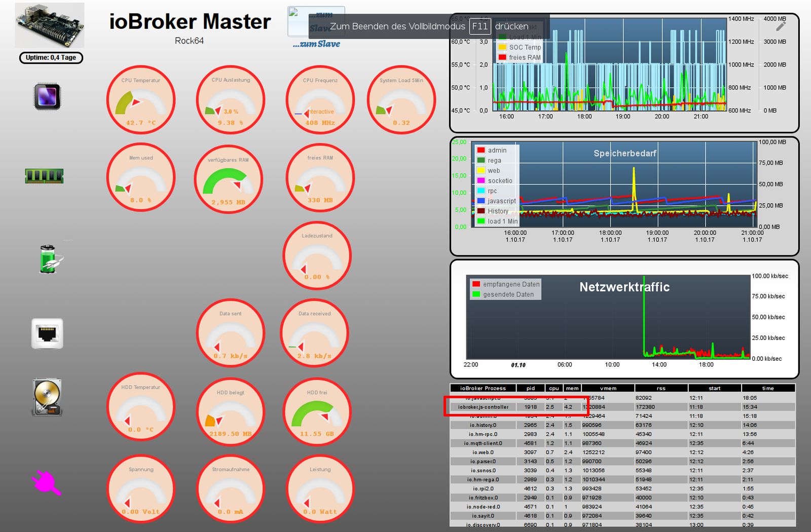Toggle the admin series in Speicherbedarf legend

tap(492, 150)
